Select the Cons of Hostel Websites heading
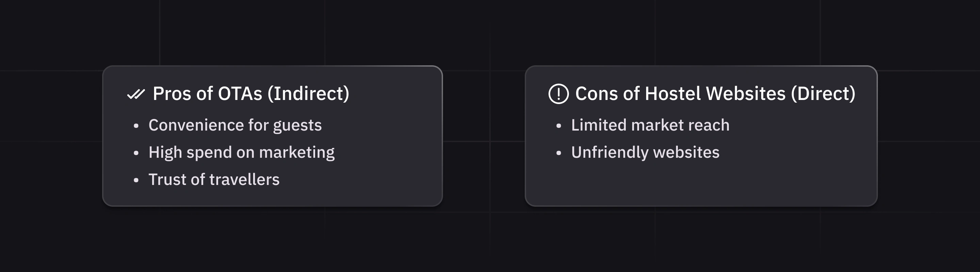This screenshot has width=980, height=272. coord(715,94)
